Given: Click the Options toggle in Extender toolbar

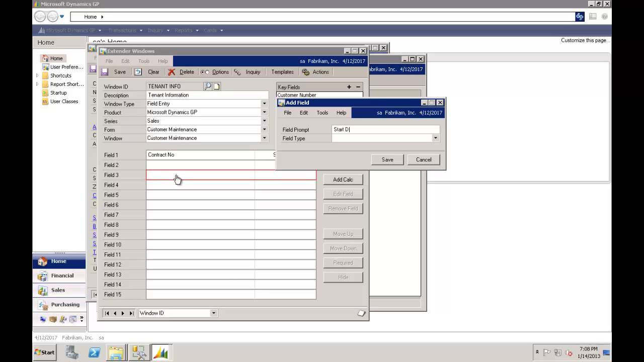Looking at the screenshot, I should 215,72.
